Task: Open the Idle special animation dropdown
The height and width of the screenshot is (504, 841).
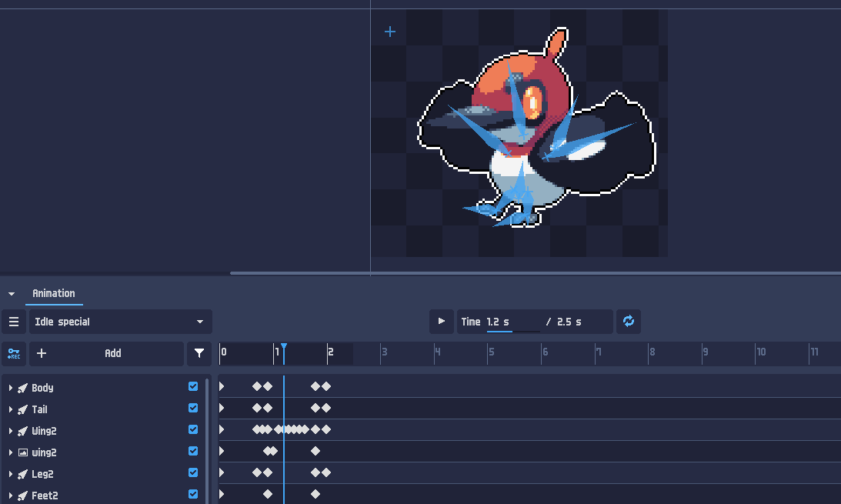Action: coord(121,322)
